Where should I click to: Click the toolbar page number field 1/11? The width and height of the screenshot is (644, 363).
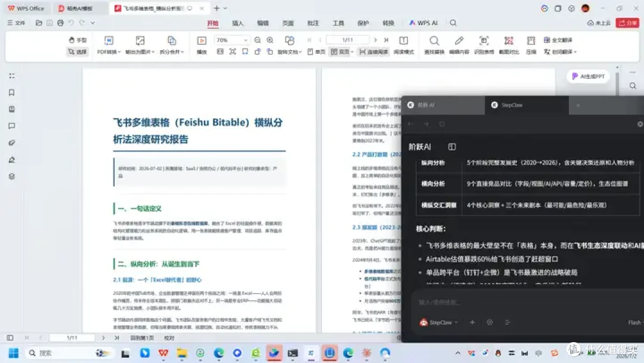(348, 40)
